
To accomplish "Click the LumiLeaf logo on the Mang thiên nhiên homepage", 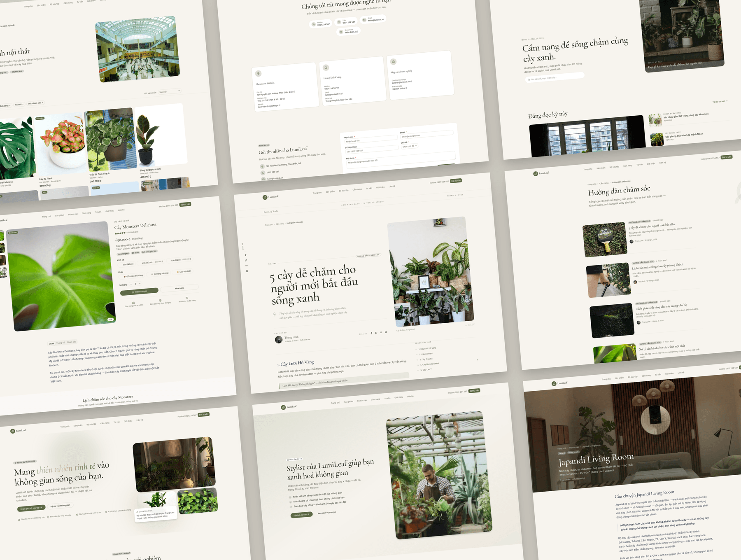I will click(x=18, y=431).
